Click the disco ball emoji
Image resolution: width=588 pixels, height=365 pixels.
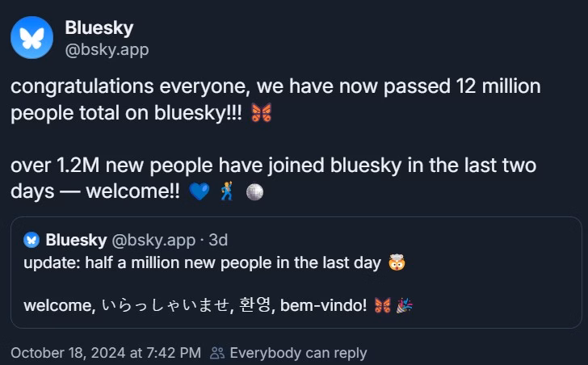[x=254, y=192]
